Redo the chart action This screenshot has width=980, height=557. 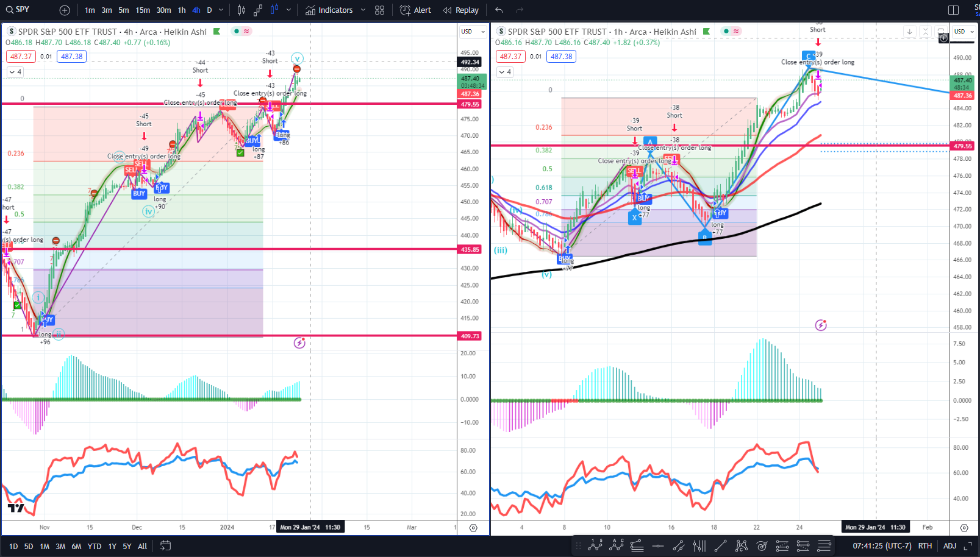[520, 10]
